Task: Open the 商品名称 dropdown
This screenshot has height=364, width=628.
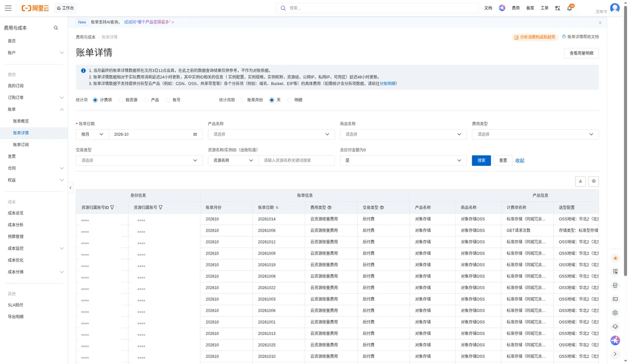Action: click(x=403, y=134)
